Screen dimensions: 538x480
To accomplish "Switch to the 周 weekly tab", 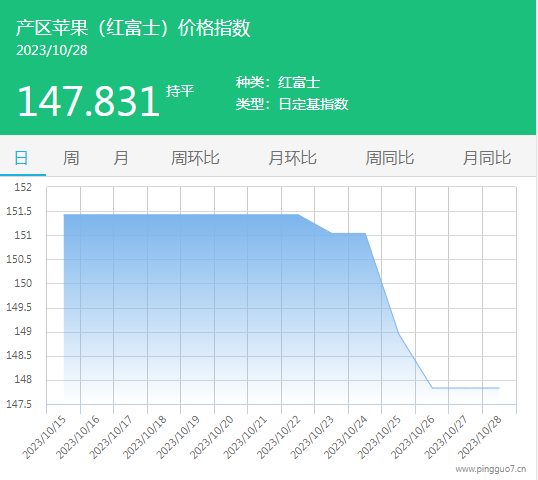I will pyautogui.click(x=71, y=158).
